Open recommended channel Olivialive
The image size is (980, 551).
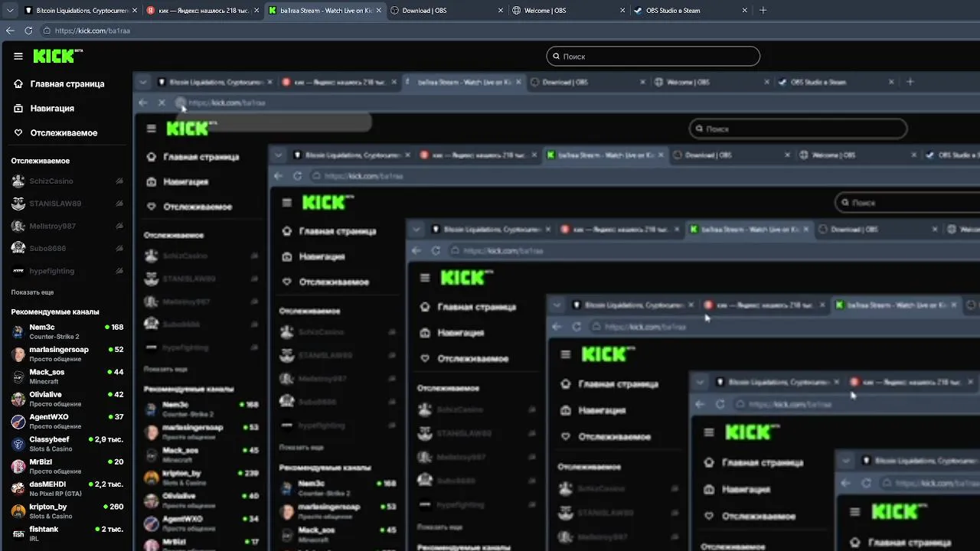(67, 399)
